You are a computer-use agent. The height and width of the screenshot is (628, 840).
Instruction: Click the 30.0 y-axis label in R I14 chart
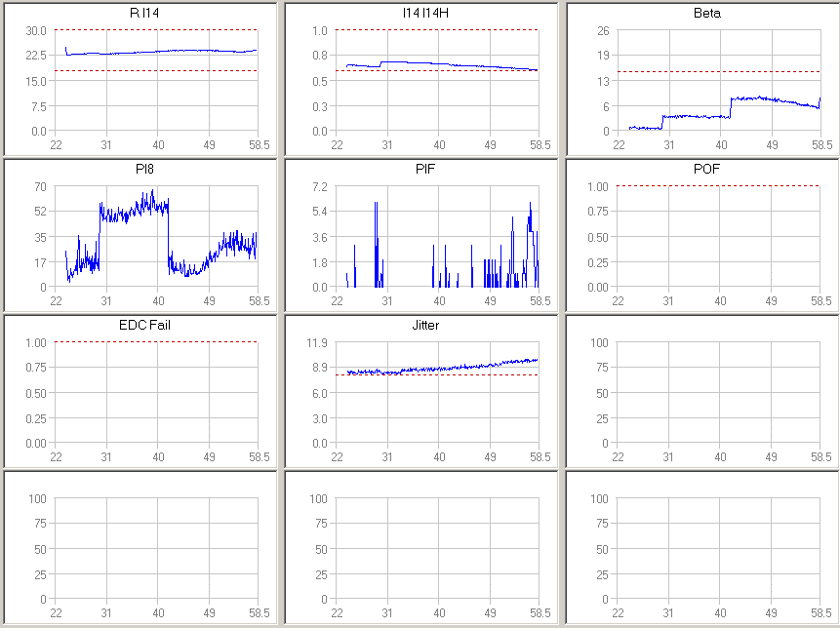tap(36, 30)
